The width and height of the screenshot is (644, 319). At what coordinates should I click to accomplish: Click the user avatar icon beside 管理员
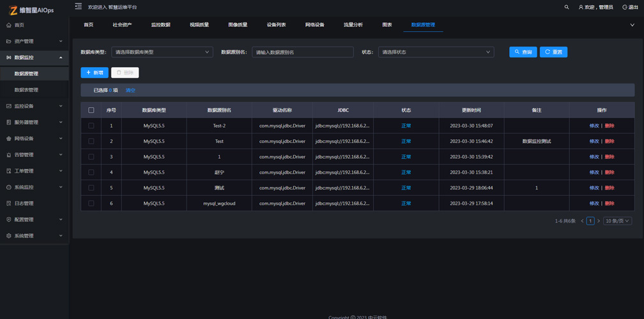[581, 7]
